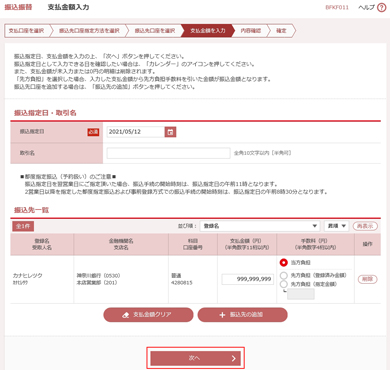Select the 当方負担 radio button
This screenshot has width=390, height=370.
tap(283, 263)
